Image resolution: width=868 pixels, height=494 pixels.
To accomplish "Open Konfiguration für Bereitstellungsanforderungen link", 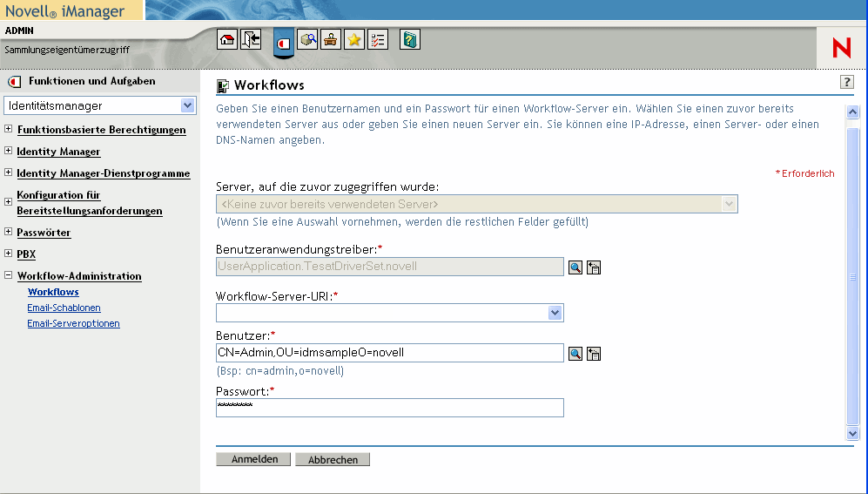I will [x=89, y=203].
